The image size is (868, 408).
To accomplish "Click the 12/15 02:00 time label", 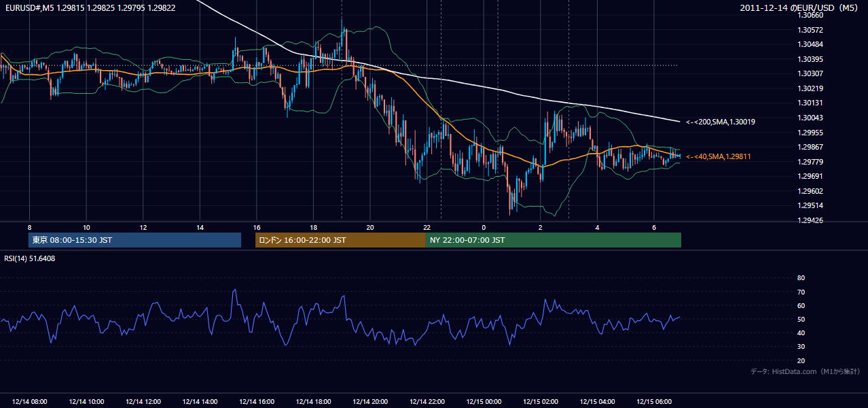I will pos(541,402).
